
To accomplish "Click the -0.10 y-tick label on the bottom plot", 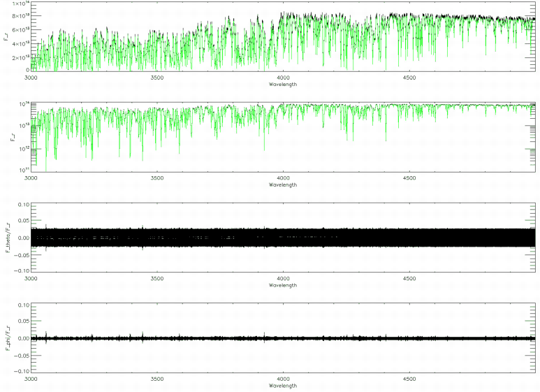I will pos(21,371).
